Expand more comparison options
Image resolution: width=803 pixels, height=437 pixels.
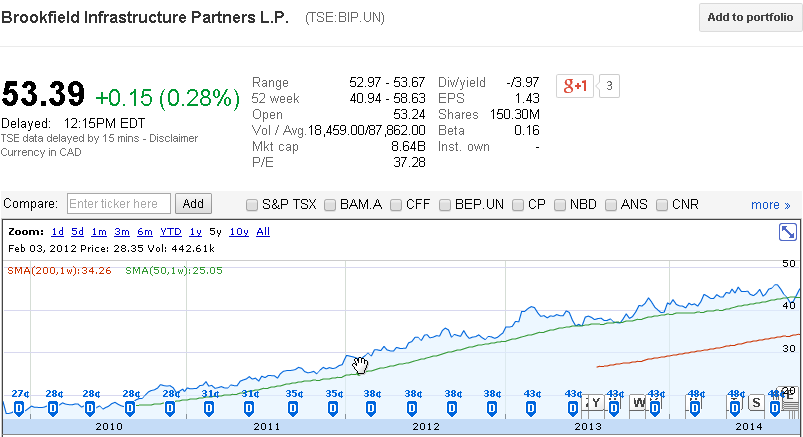[770, 205]
